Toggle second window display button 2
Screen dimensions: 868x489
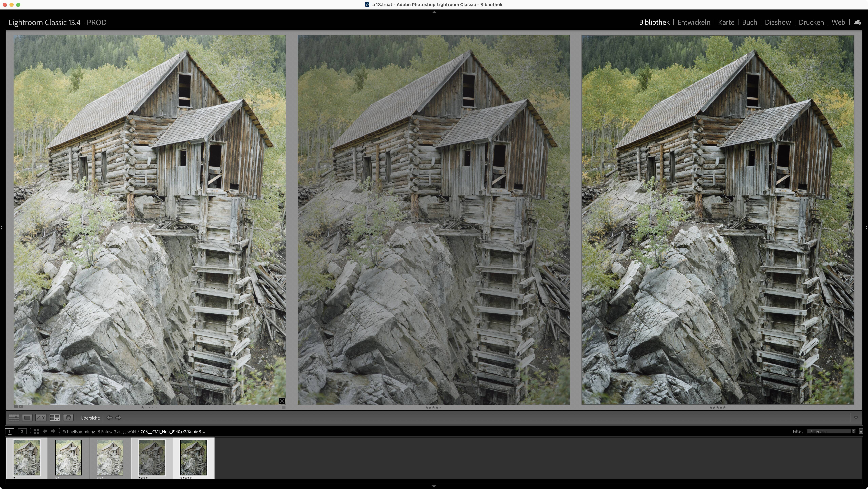coord(22,431)
